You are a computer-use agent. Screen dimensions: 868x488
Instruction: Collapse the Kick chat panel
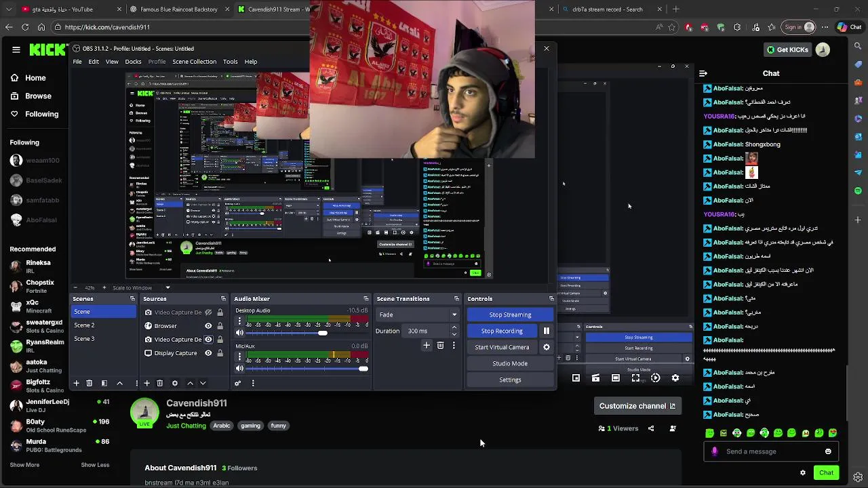[x=703, y=73]
